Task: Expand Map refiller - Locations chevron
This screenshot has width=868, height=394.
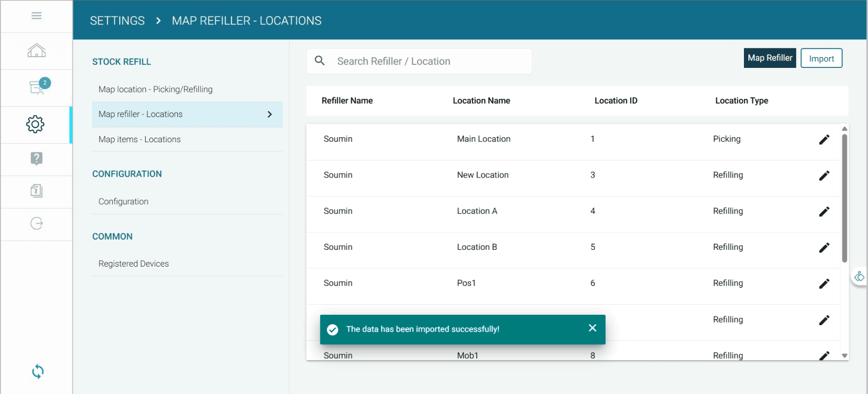Action: tap(269, 114)
